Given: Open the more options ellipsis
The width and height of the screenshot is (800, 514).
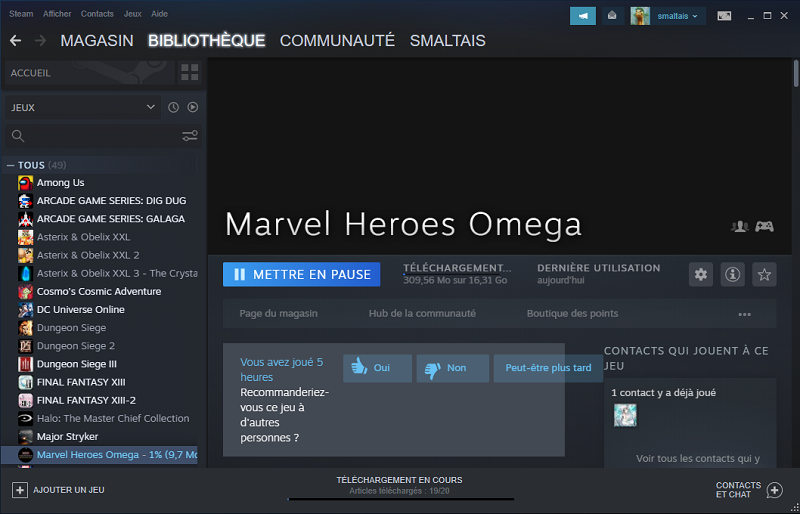Looking at the screenshot, I should [744, 314].
